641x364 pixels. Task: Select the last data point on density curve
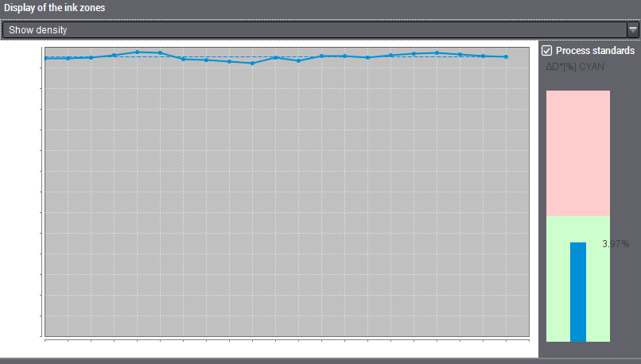click(506, 56)
